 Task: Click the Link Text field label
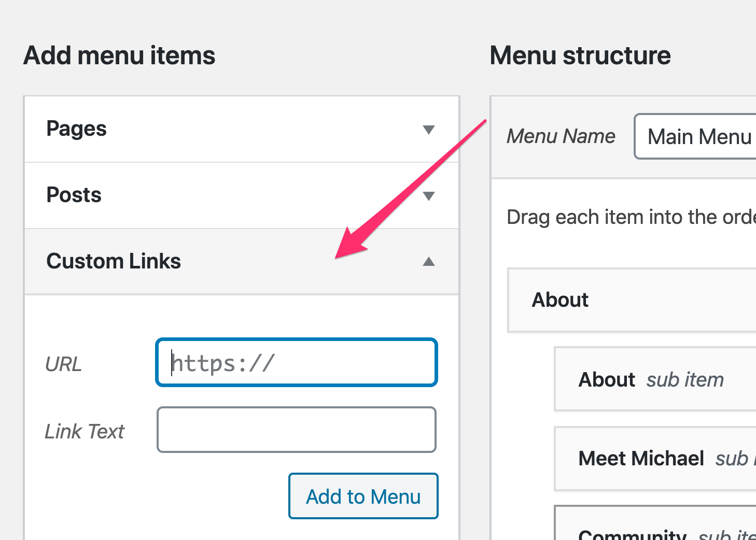point(85,431)
